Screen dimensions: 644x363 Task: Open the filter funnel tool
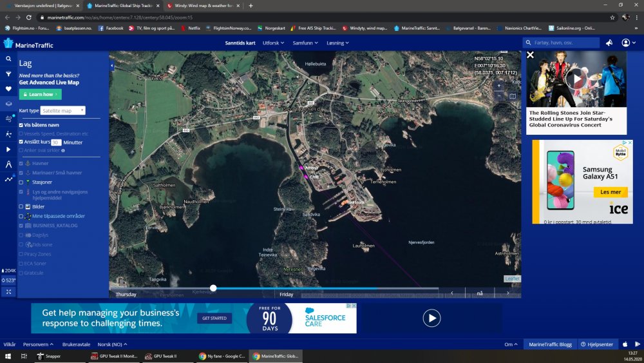(8, 74)
